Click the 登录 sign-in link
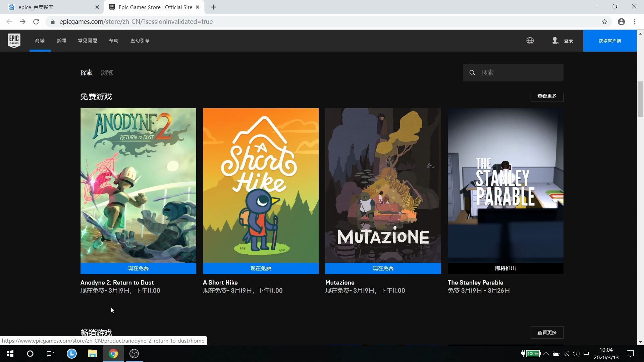 pyautogui.click(x=569, y=41)
